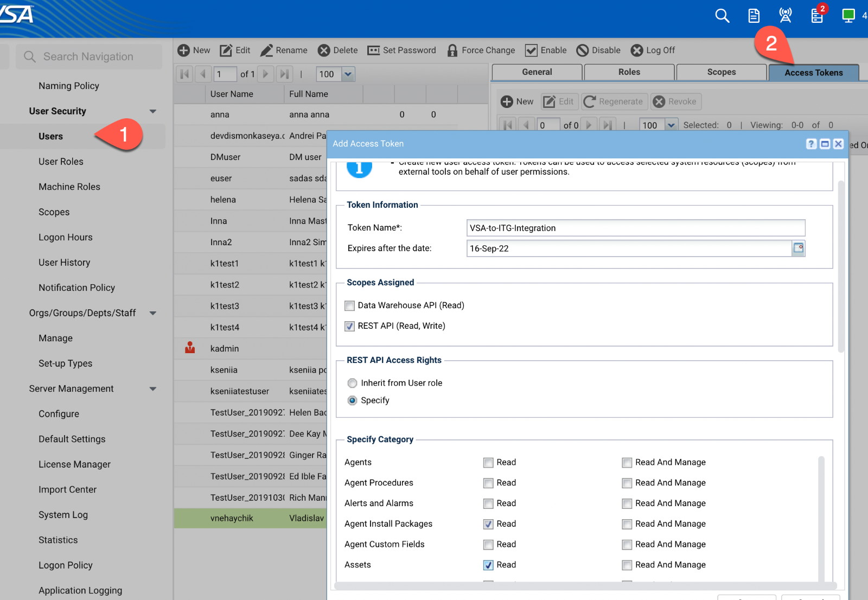Check Data Warehouse API (Read) scope
The image size is (868, 600).
point(350,305)
